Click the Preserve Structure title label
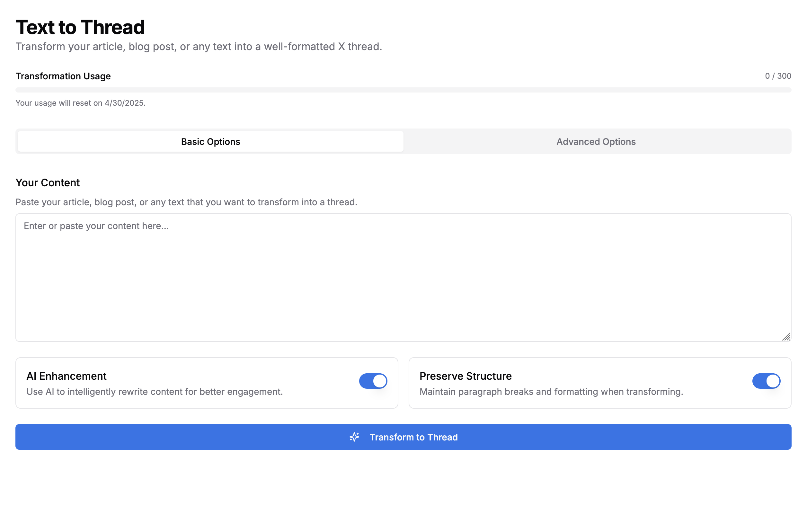 coord(465,376)
